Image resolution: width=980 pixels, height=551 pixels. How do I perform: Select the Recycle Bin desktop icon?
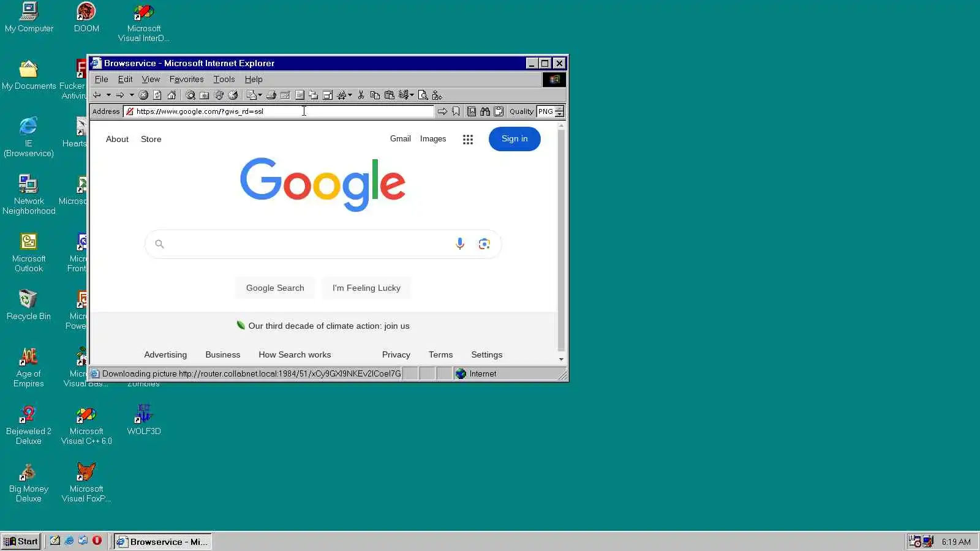[x=29, y=305]
